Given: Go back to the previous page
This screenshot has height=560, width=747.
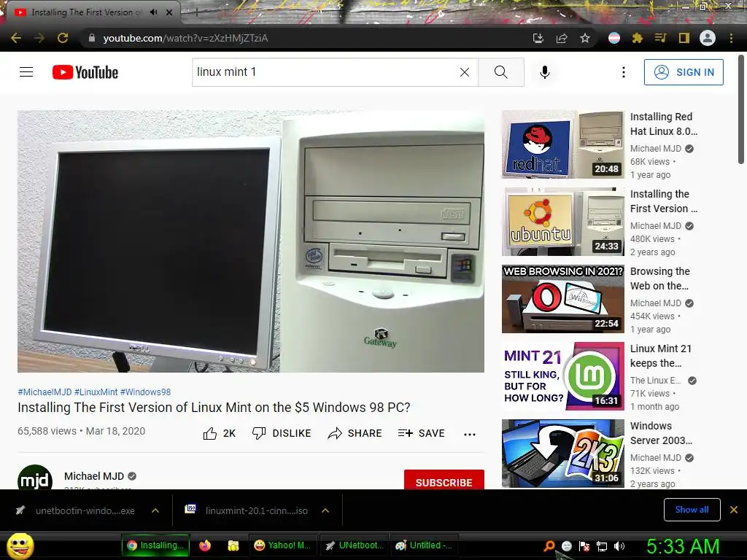Looking at the screenshot, I should point(16,38).
